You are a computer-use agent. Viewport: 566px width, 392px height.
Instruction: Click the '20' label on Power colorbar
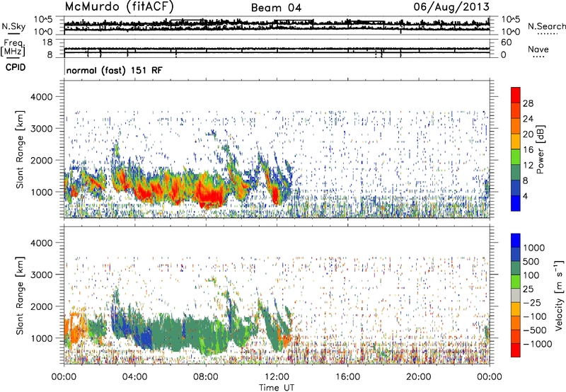(528, 134)
